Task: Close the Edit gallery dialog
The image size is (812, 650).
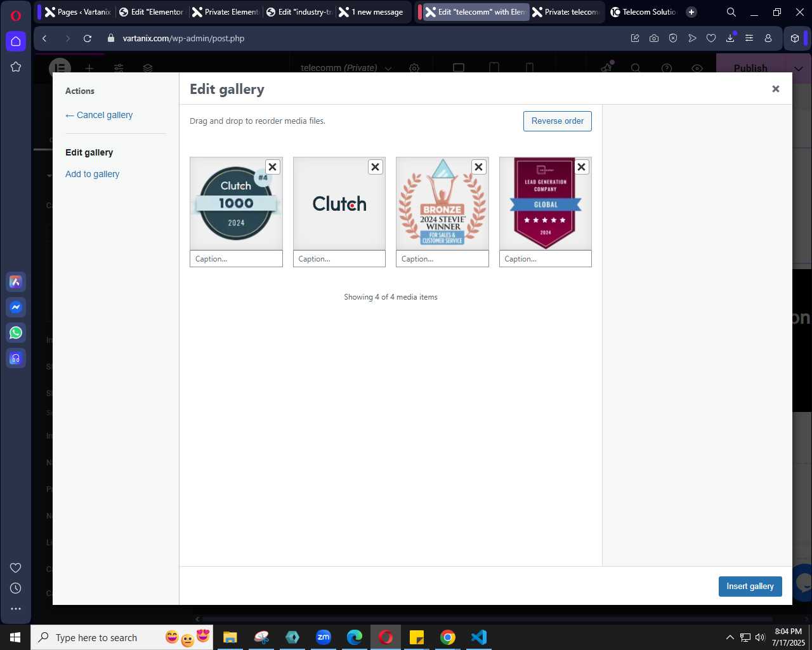Action: click(775, 89)
